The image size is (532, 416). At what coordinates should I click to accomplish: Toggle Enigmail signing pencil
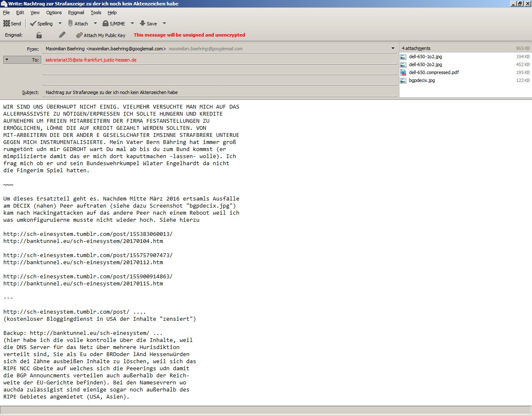(x=62, y=35)
